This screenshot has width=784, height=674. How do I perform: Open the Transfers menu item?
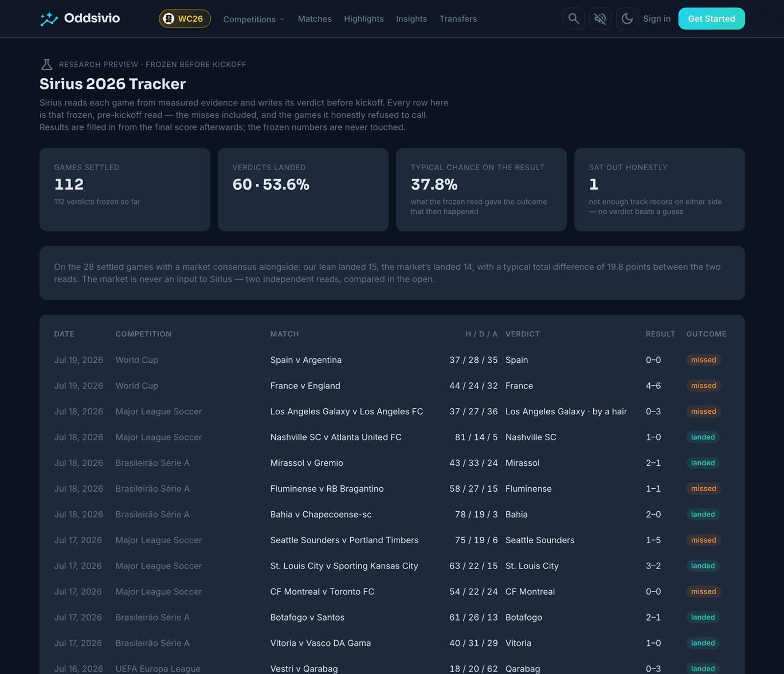458,19
